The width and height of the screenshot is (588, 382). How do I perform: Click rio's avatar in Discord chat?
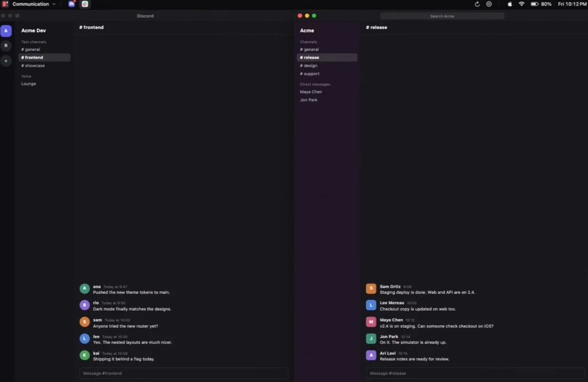click(85, 305)
